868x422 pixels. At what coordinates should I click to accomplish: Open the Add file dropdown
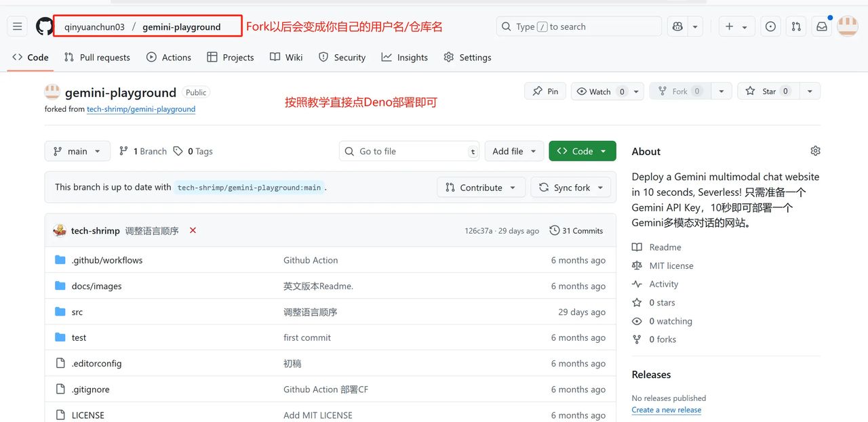[513, 150]
